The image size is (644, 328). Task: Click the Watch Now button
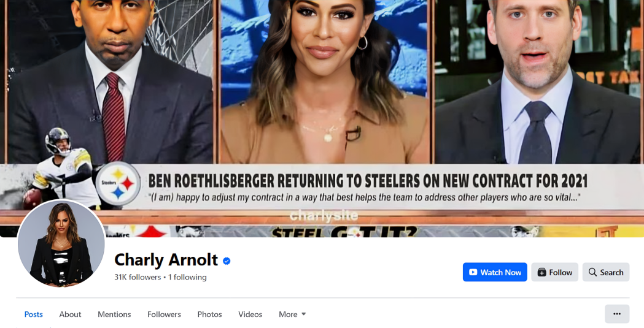click(x=495, y=272)
